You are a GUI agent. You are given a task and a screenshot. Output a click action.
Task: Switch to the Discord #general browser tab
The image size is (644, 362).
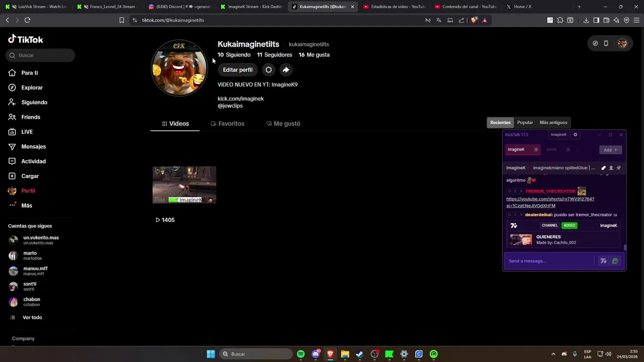click(180, 7)
